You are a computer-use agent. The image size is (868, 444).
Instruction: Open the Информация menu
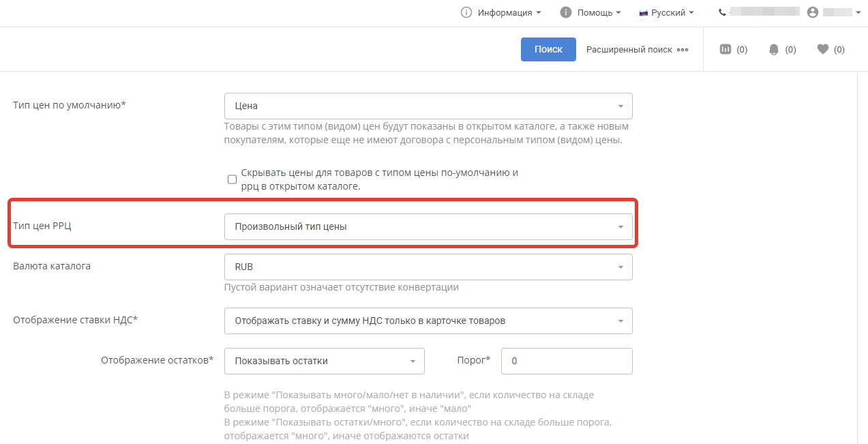click(509, 12)
